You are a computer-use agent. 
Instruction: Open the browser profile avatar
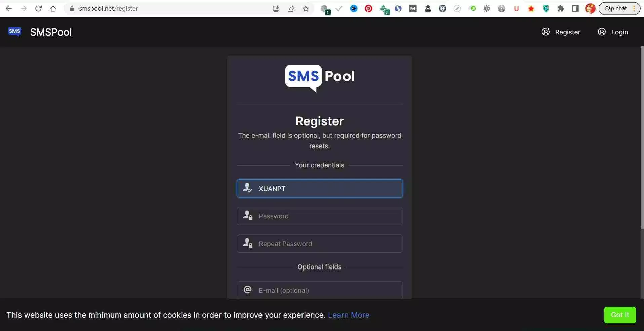[590, 9]
